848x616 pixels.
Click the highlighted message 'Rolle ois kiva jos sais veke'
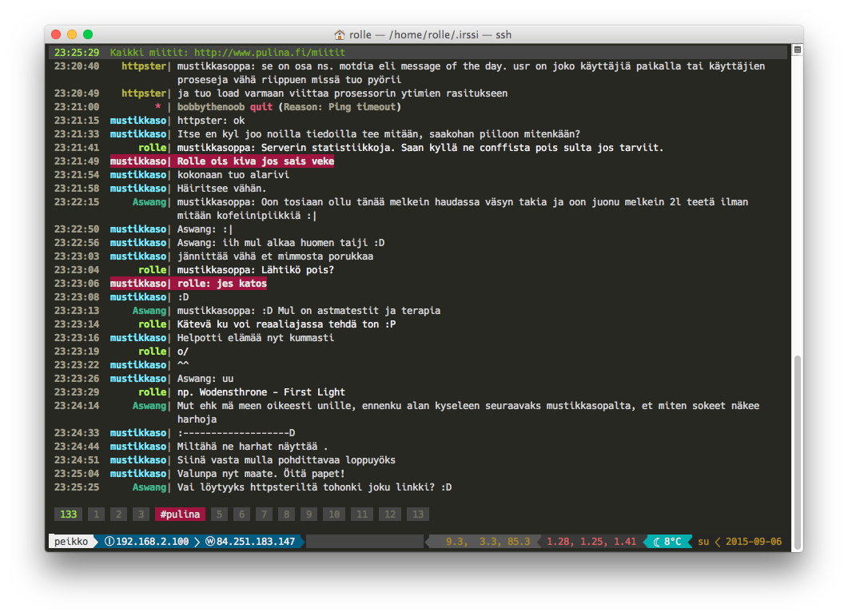255,161
